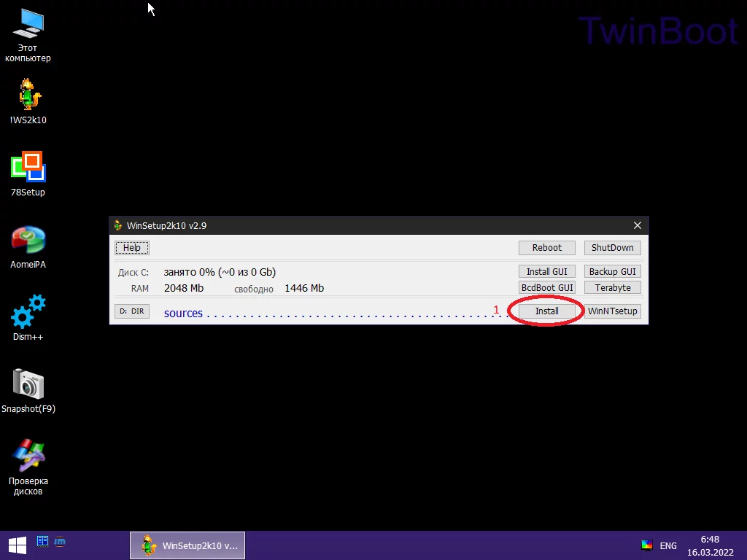This screenshot has width=747, height=560.
Task: Select the !WS2k10 desktop icon
Action: (28, 101)
